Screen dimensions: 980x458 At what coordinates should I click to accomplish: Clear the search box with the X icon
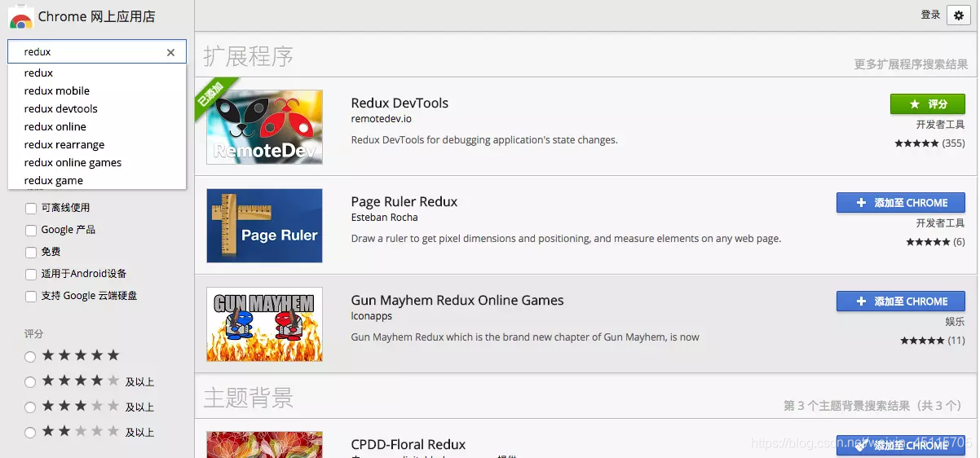[170, 52]
